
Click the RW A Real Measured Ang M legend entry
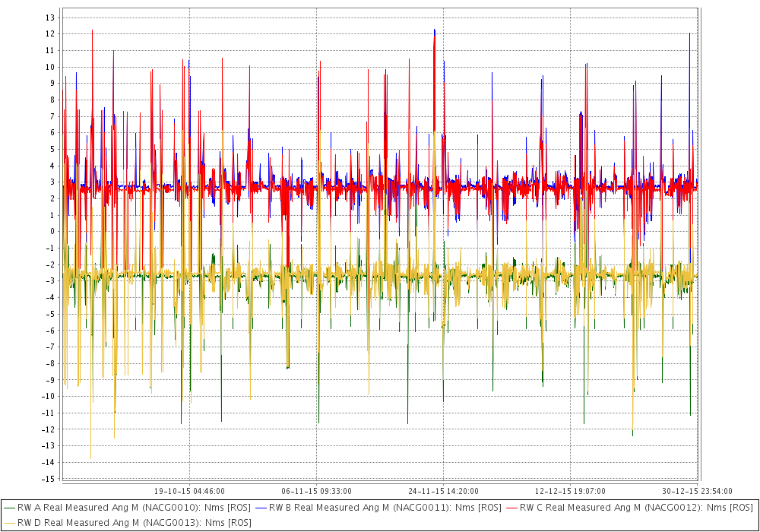[x=127, y=508]
